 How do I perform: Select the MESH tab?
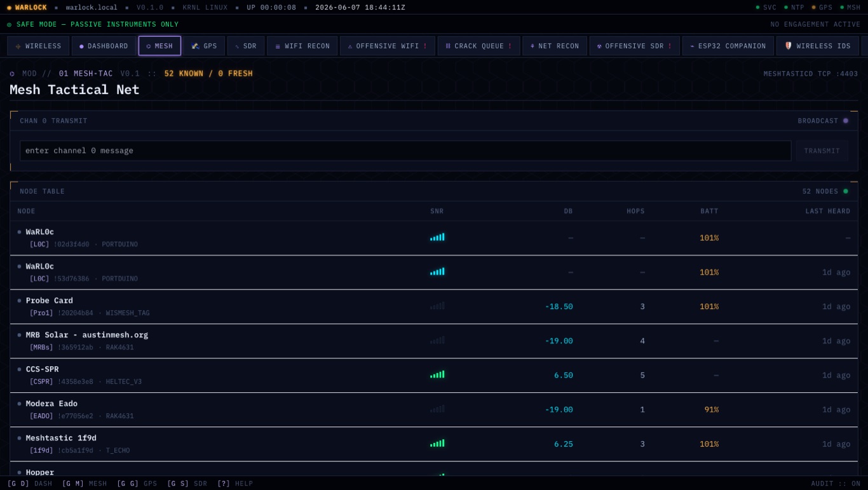pyautogui.click(x=159, y=46)
